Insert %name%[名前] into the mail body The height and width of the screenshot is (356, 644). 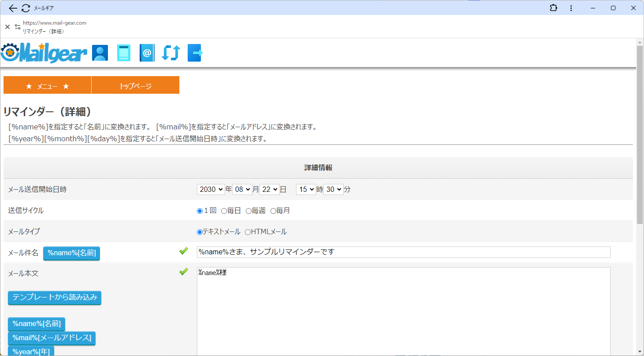37,324
